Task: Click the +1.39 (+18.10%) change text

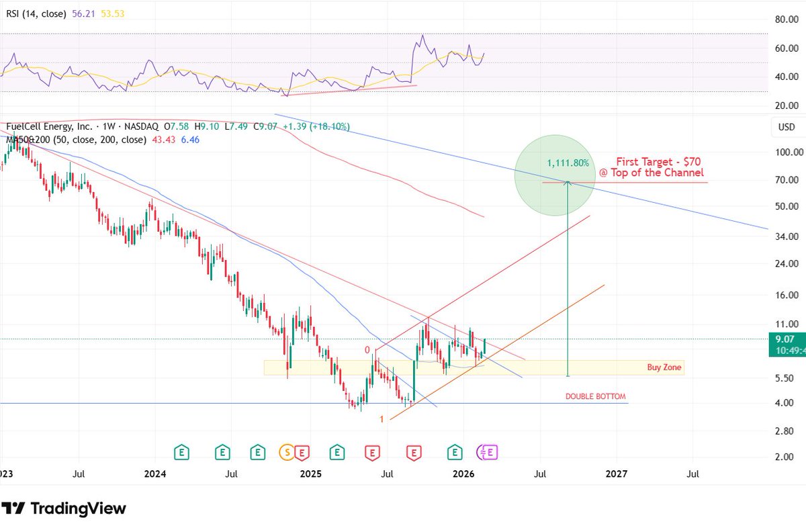Action: pos(316,126)
